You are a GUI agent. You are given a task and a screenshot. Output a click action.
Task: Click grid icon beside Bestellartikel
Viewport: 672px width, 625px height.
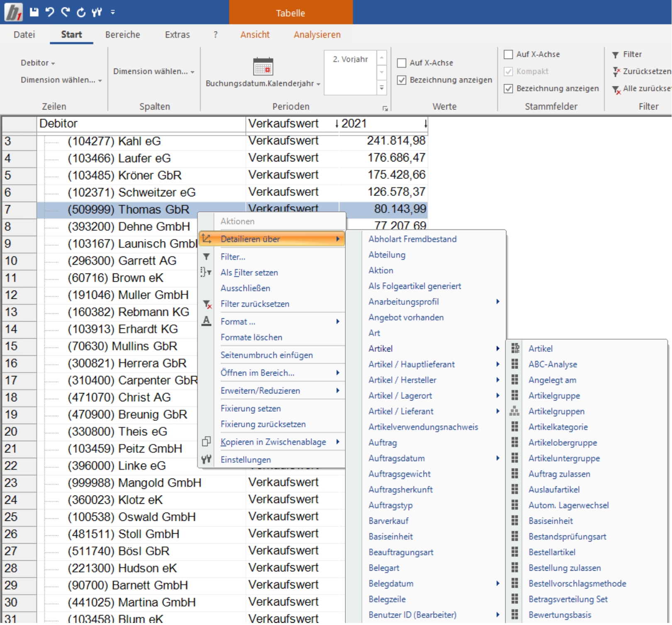pyautogui.click(x=516, y=553)
